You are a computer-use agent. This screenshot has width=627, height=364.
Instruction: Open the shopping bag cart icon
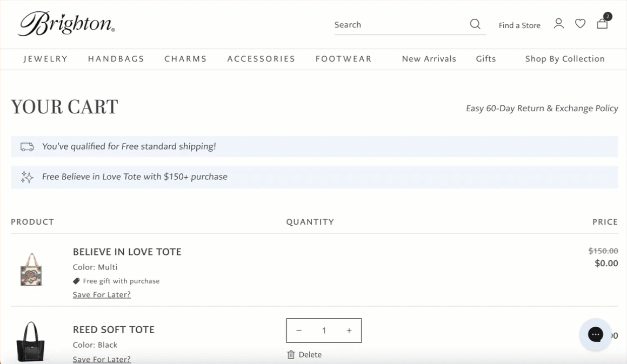pos(603,24)
